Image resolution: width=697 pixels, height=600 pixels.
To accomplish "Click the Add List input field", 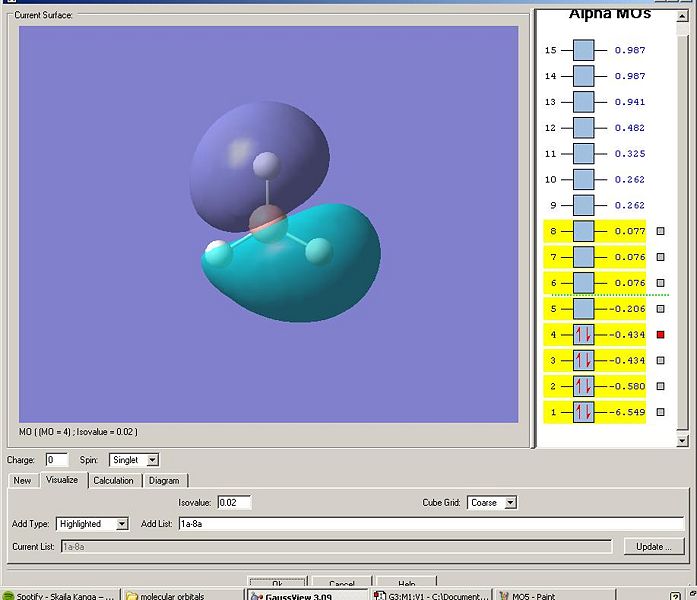I will (431, 524).
